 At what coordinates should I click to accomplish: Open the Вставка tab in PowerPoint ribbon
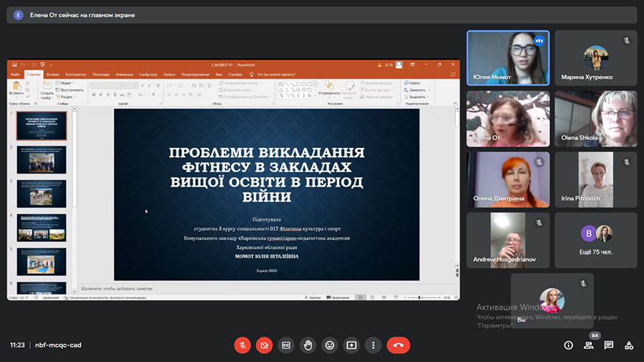pyautogui.click(x=53, y=74)
